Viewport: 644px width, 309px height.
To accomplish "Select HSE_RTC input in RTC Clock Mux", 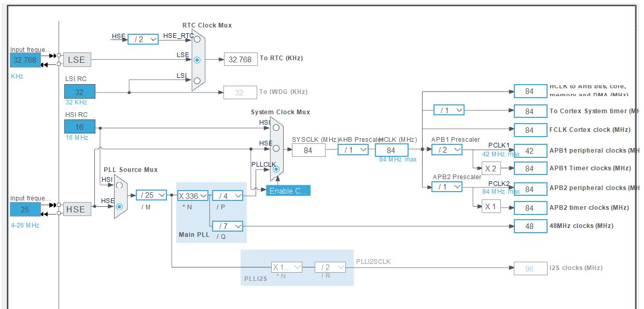I will point(197,38).
